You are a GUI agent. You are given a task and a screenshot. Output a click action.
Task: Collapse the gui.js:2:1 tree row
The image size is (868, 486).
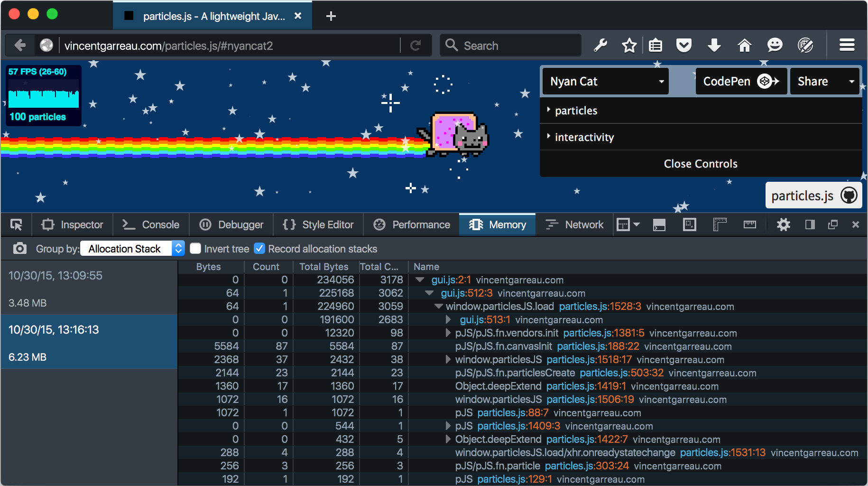(x=419, y=280)
